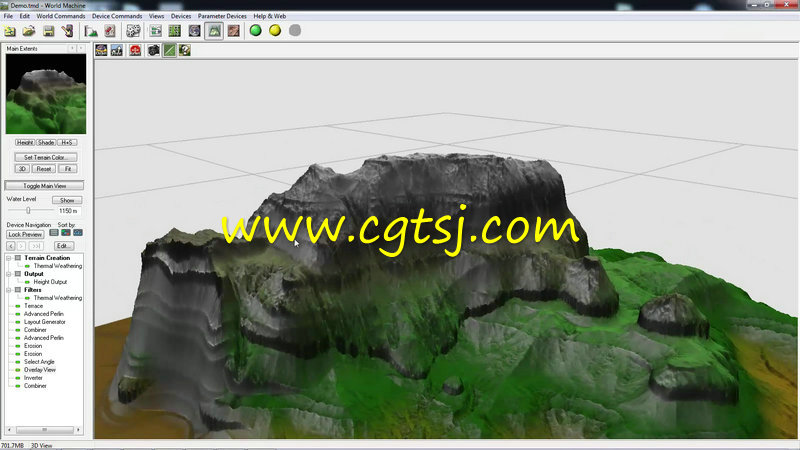The width and height of the screenshot is (800, 450).
Task: Click the Reset view button
Action: click(x=44, y=169)
